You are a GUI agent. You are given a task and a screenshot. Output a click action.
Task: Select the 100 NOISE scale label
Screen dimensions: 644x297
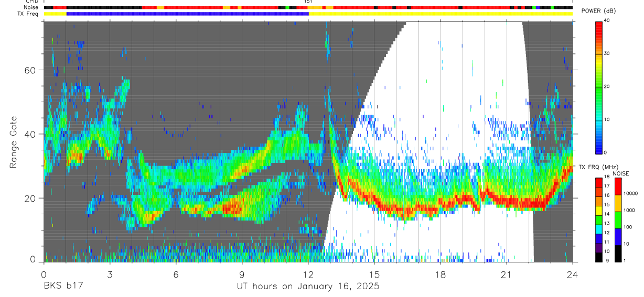(628, 227)
